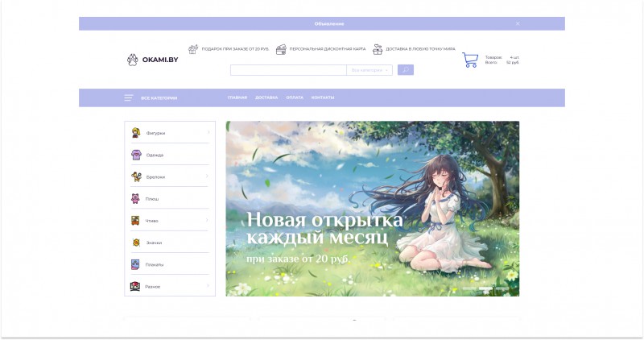Click the magnifier search button
The height and width of the screenshot is (340, 644).
(x=406, y=70)
